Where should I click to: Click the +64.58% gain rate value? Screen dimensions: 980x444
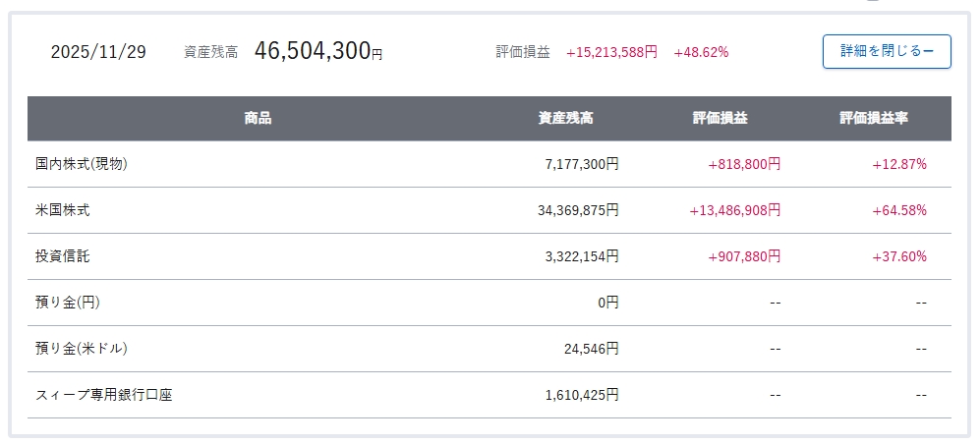click(x=898, y=210)
